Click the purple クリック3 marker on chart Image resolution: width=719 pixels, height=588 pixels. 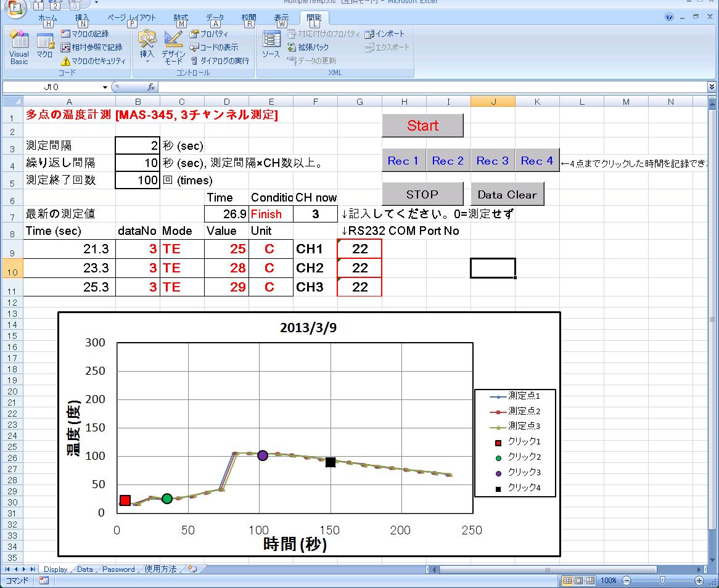tap(262, 455)
